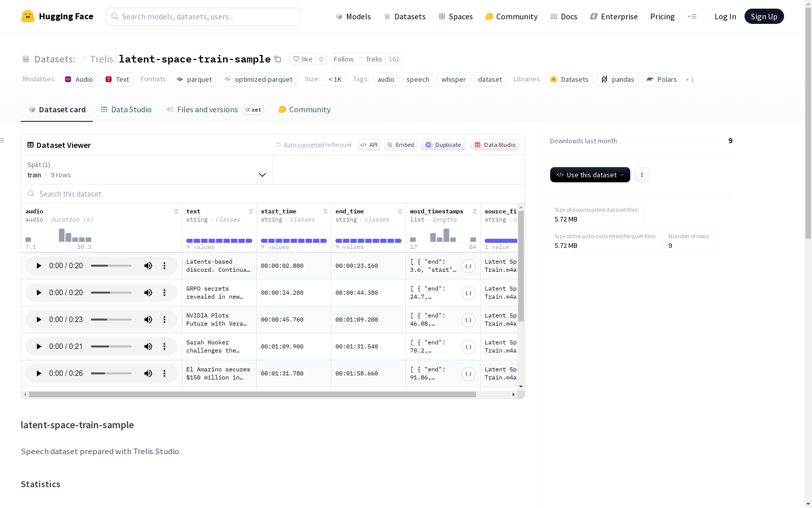Open more options for Latents-based audio player
The image size is (812, 508).
point(164,266)
